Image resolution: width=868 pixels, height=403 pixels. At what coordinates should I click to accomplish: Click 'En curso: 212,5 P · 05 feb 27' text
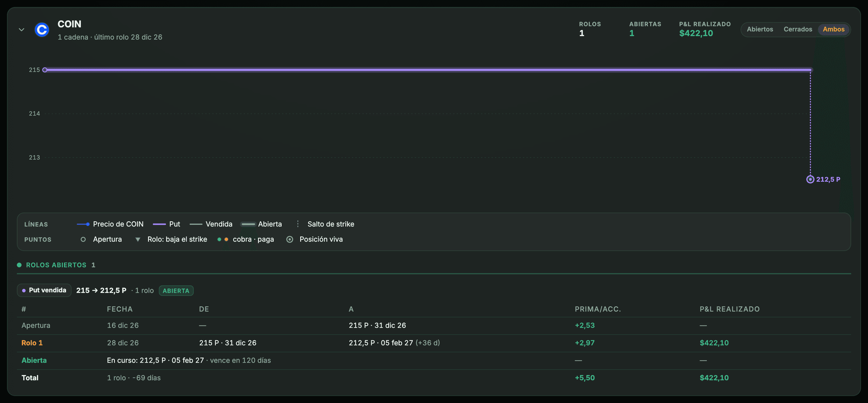click(x=155, y=360)
